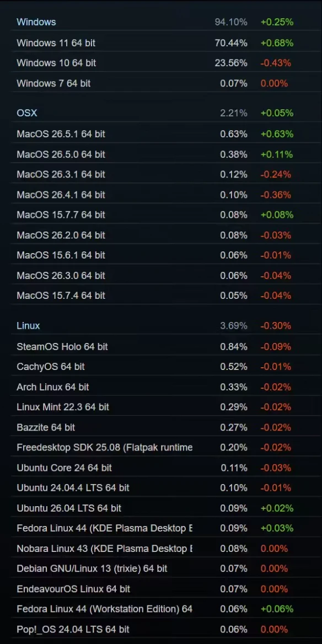The width and height of the screenshot is (322, 644).
Task: Click the 94.10% Windows share value
Action: pyautogui.click(x=231, y=22)
